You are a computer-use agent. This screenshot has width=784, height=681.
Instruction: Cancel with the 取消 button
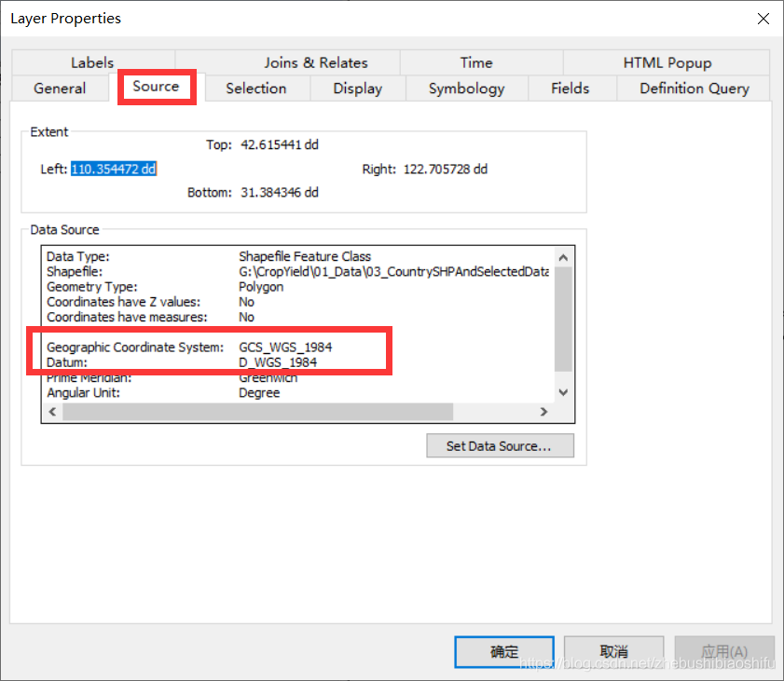click(614, 651)
